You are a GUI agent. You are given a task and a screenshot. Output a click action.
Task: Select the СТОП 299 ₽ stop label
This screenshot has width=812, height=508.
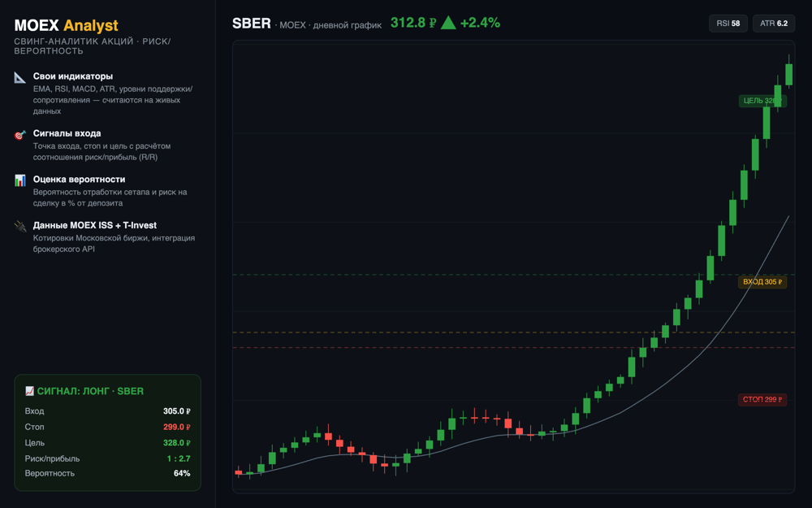[x=762, y=399]
